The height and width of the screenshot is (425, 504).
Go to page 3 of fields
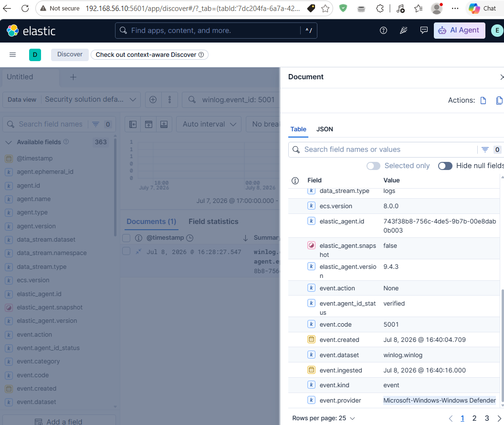487,418
